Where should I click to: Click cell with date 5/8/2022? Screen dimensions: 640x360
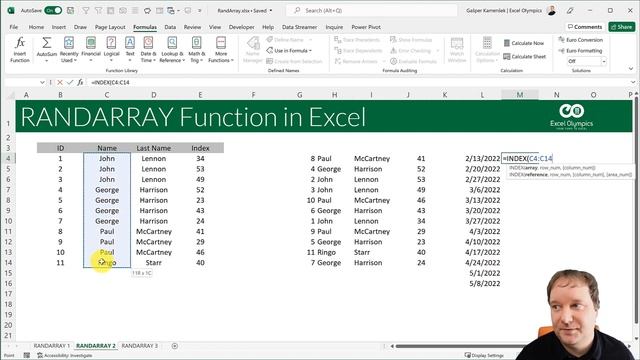click(x=482, y=284)
